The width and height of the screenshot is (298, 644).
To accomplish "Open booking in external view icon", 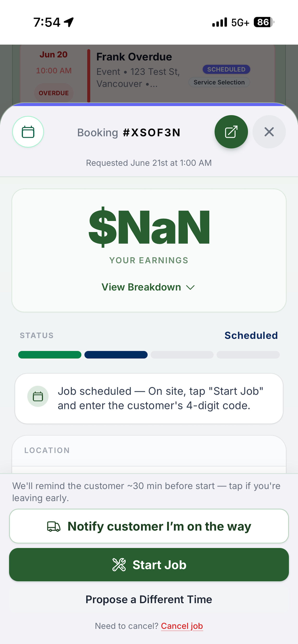I will (x=231, y=132).
